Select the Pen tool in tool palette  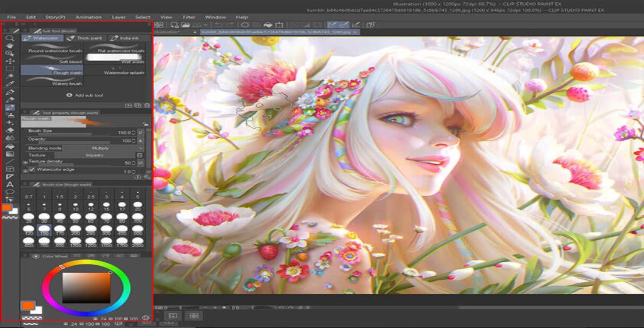point(10,92)
